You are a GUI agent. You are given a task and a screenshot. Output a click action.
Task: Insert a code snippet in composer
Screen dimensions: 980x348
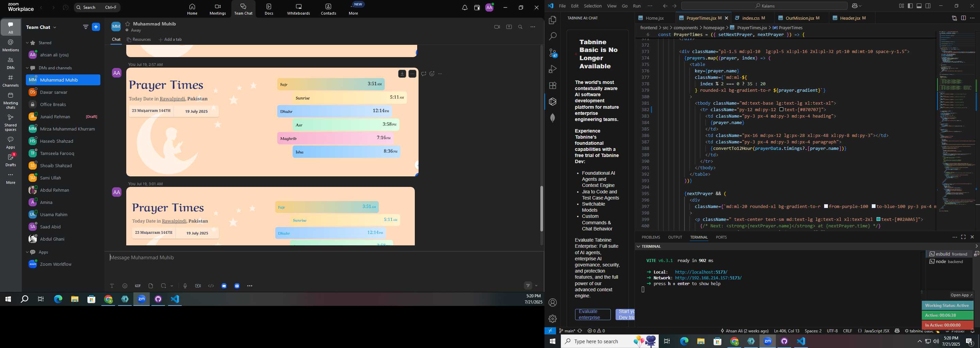coord(211,286)
